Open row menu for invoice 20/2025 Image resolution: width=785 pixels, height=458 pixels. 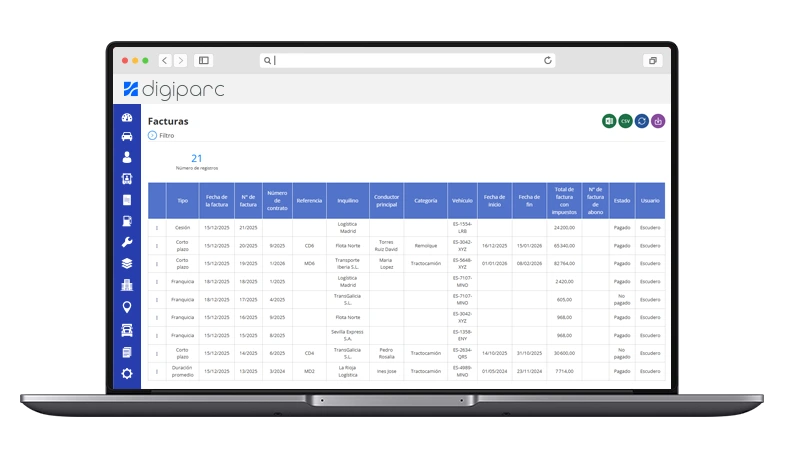click(x=157, y=245)
